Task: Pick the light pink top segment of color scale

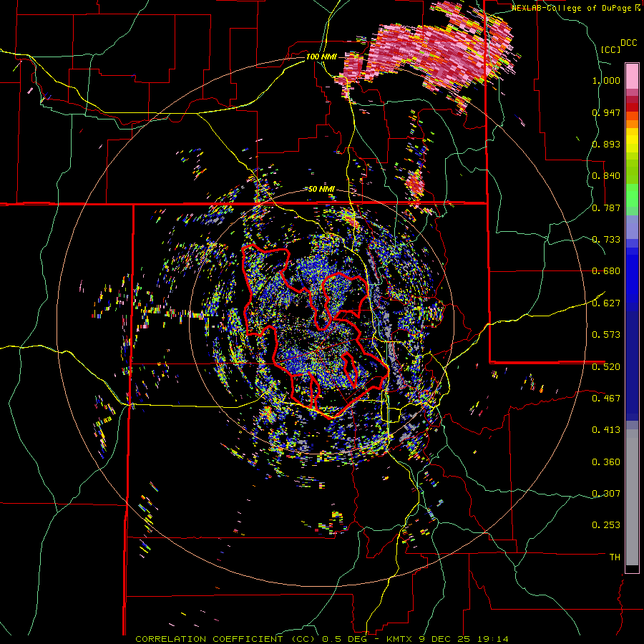Action: point(632,76)
